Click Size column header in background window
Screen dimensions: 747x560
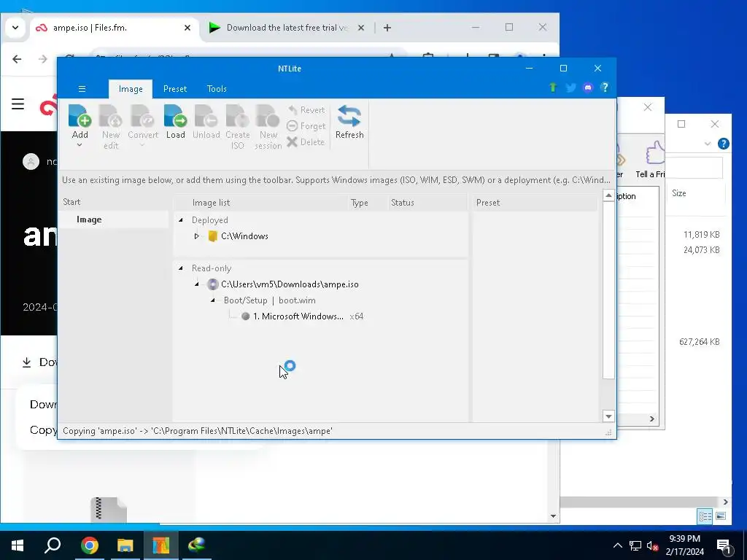(679, 193)
